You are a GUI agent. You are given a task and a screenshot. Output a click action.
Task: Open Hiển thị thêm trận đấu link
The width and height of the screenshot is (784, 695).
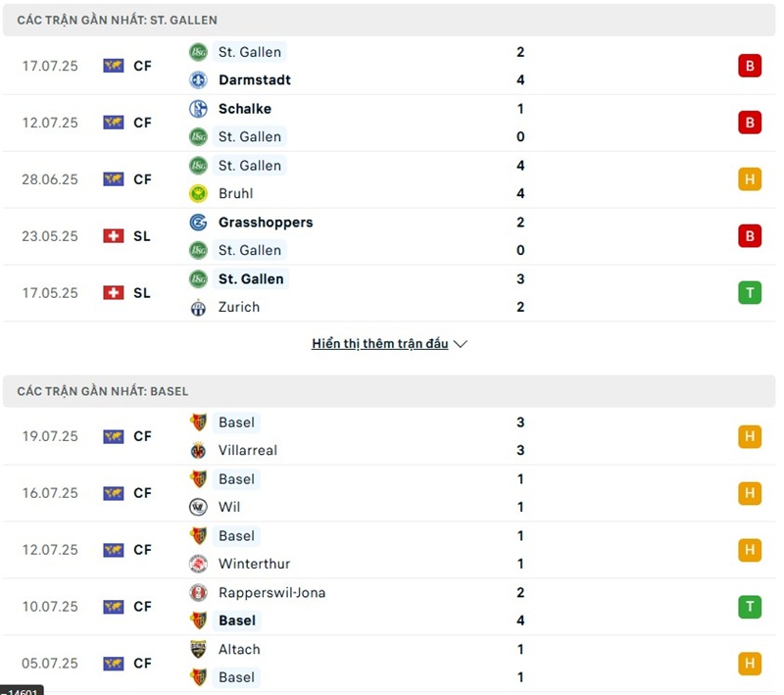click(380, 343)
